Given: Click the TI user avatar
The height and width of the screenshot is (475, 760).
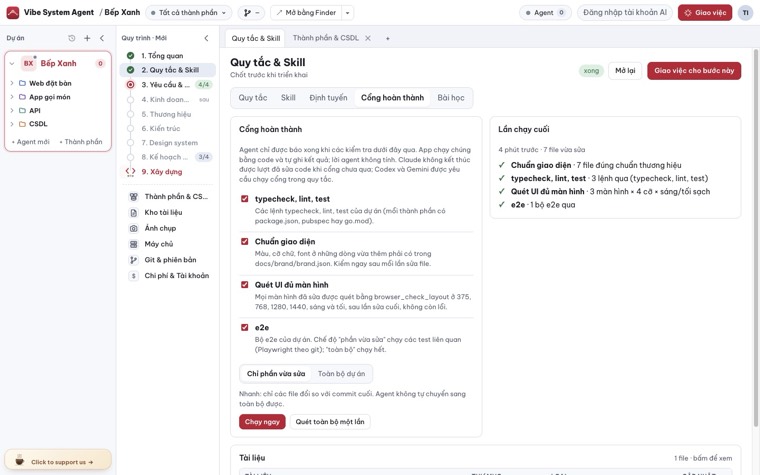Looking at the screenshot, I should tap(745, 13).
